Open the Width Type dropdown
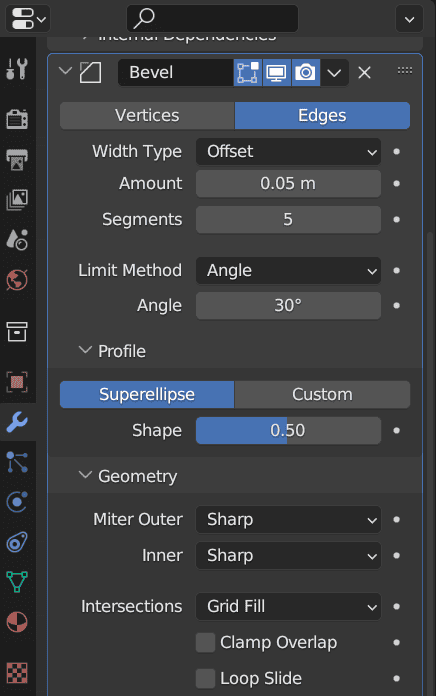Viewport: 436px width, 696px height. (288, 152)
